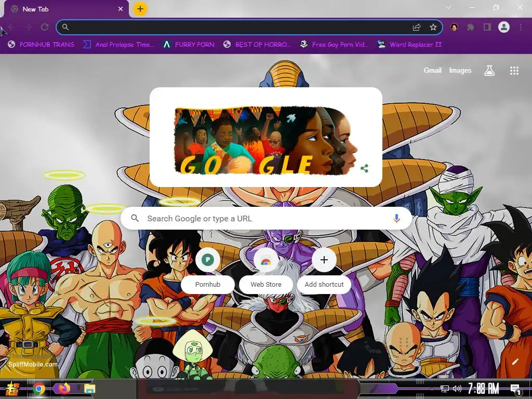Open the Extensions puzzle icon

471,27
